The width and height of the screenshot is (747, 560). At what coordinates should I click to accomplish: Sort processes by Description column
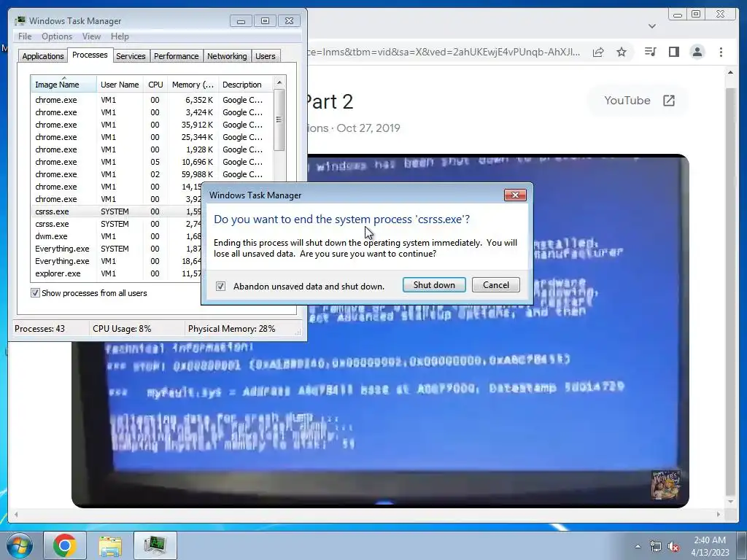click(246, 85)
